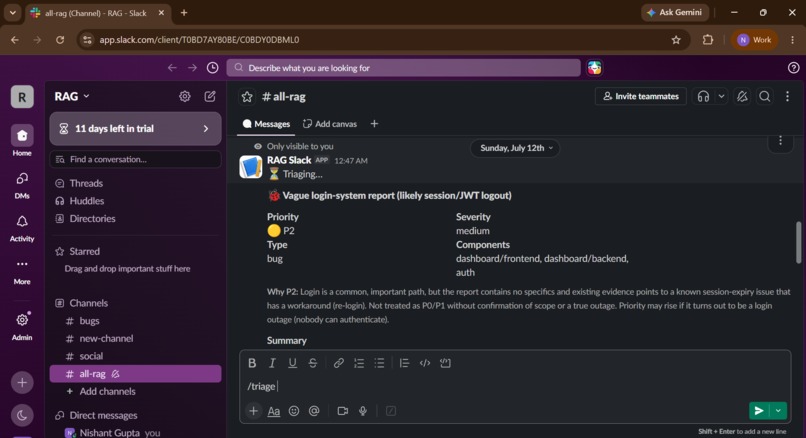Screen dimensions: 806x438
Task: Click the Slack search bar
Action: [404, 68]
